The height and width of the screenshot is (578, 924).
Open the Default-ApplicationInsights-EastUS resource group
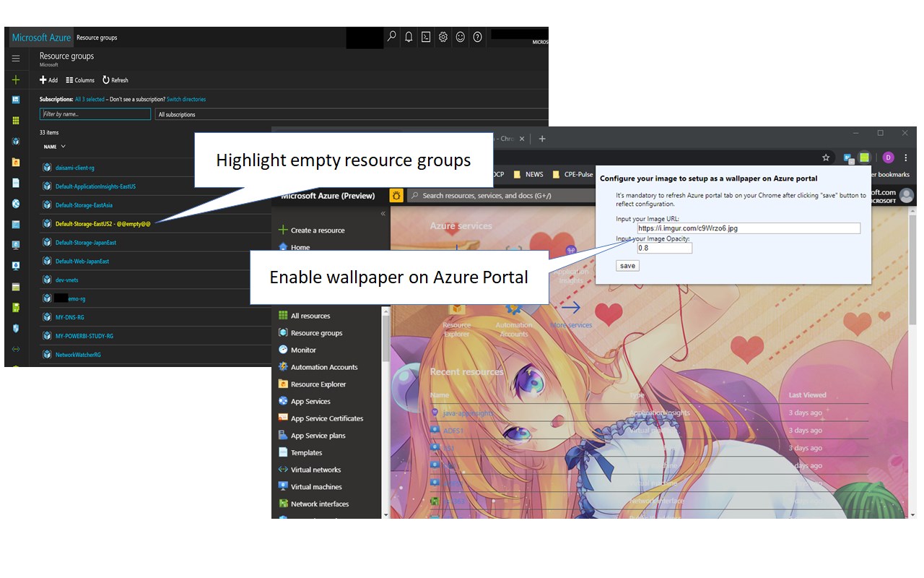pos(95,186)
